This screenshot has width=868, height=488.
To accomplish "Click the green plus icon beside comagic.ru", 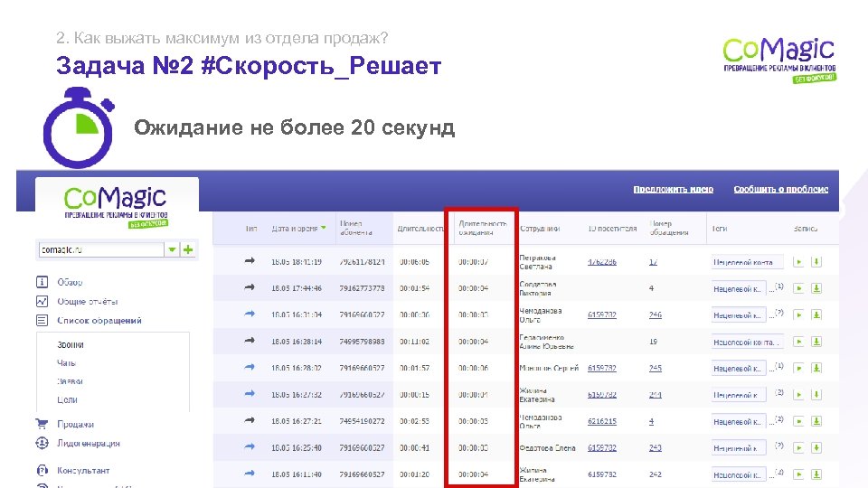I will pyautogui.click(x=188, y=249).
